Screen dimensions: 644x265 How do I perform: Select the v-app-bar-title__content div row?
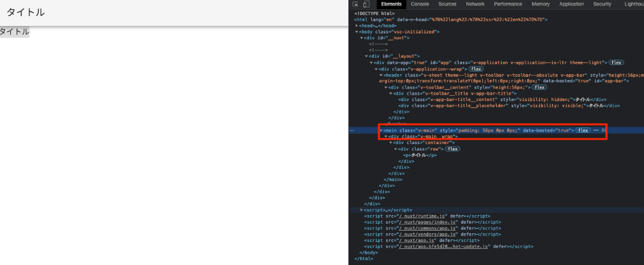[502, 99]
